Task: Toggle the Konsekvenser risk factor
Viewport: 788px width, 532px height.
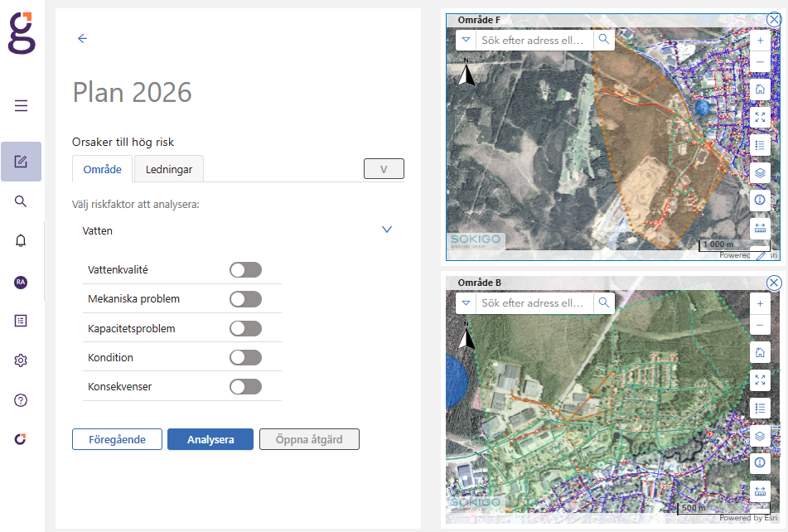Action: click(x=245, y=386)
